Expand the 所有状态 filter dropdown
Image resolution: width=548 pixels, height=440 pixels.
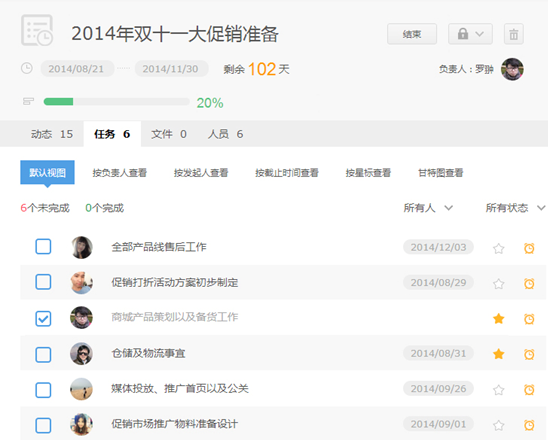[x=515, y=208]
